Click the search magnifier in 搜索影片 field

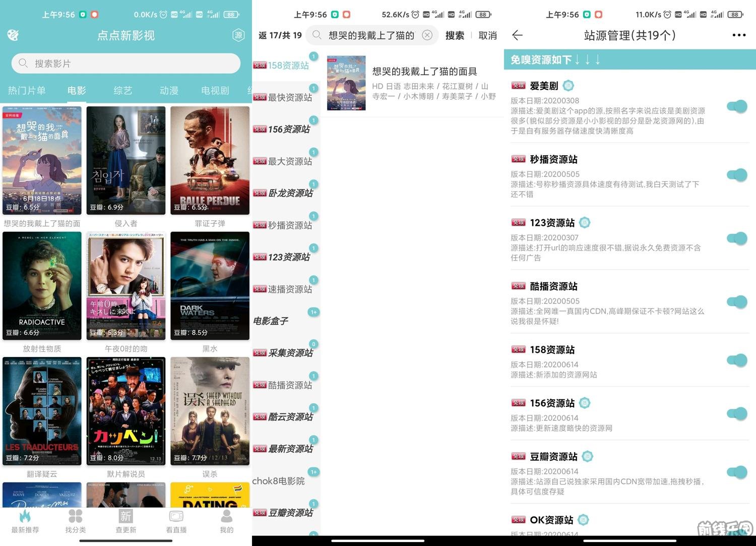(23, 64)
